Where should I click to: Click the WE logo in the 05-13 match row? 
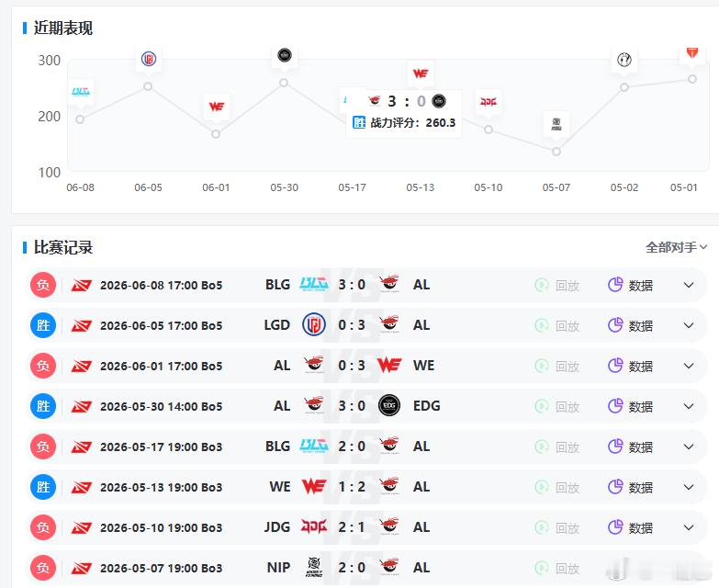tap(314, 486)
